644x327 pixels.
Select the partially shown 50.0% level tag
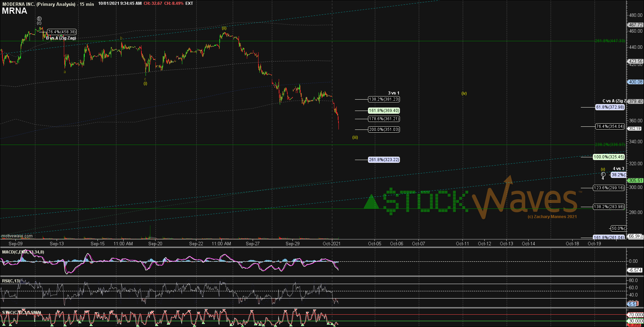point(618,228)
